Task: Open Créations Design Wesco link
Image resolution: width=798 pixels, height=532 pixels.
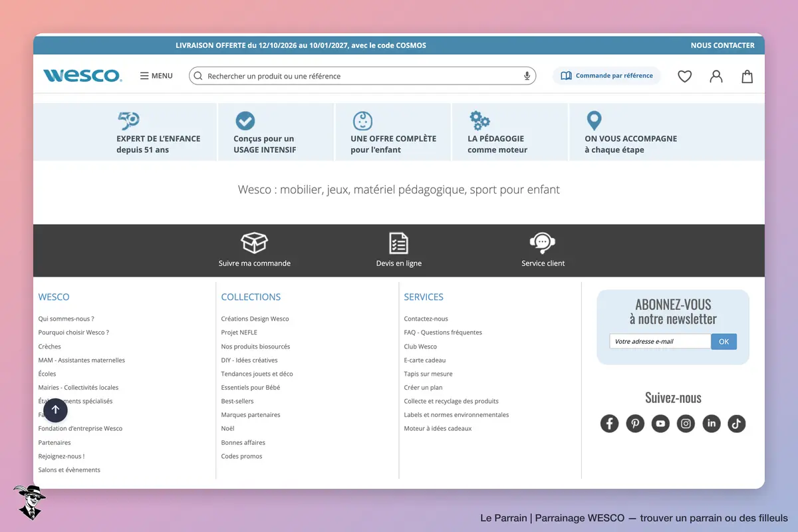Action: coord(255,319)
